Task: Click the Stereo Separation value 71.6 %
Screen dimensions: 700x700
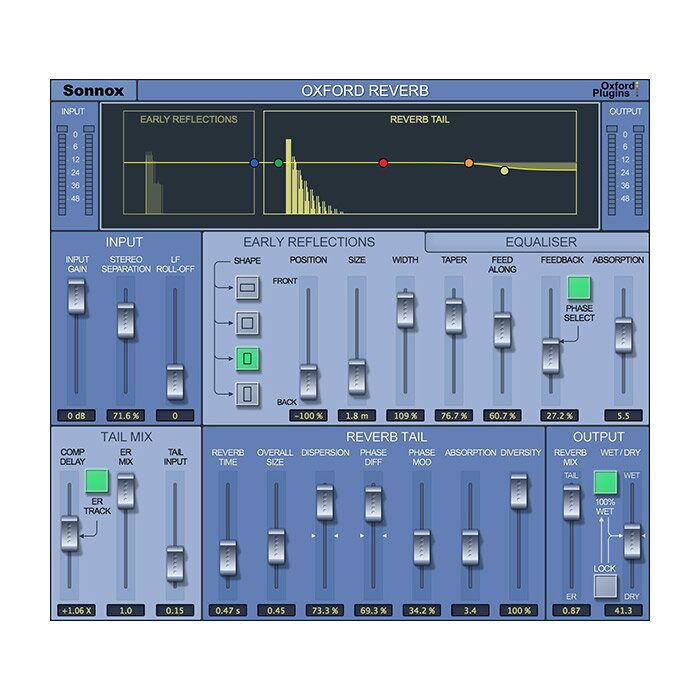Action: point(125,414)
